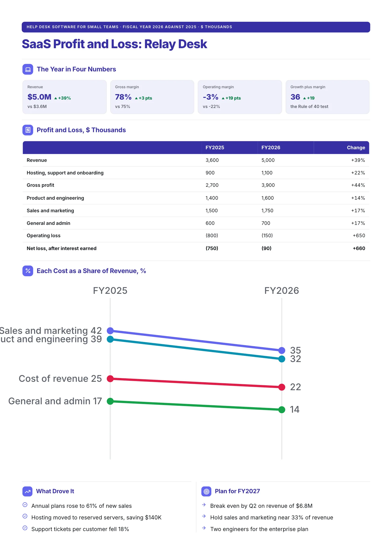Click the red Cost of revenue FY2025 chart point
Viewport: 392px width, 555px height.
pyautogui.click(x=110, y=379)
